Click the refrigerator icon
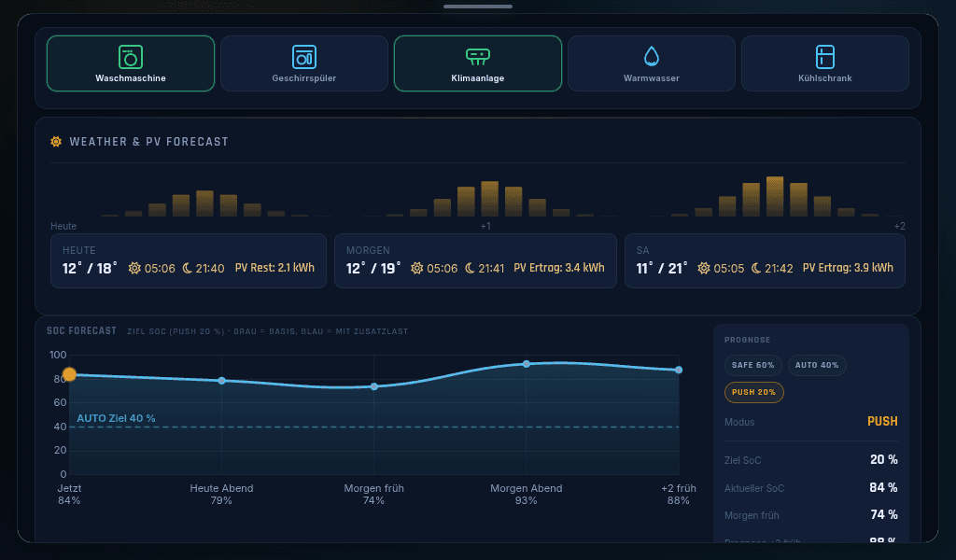Viewport: 956px width, 560px height. pos(825,57)
